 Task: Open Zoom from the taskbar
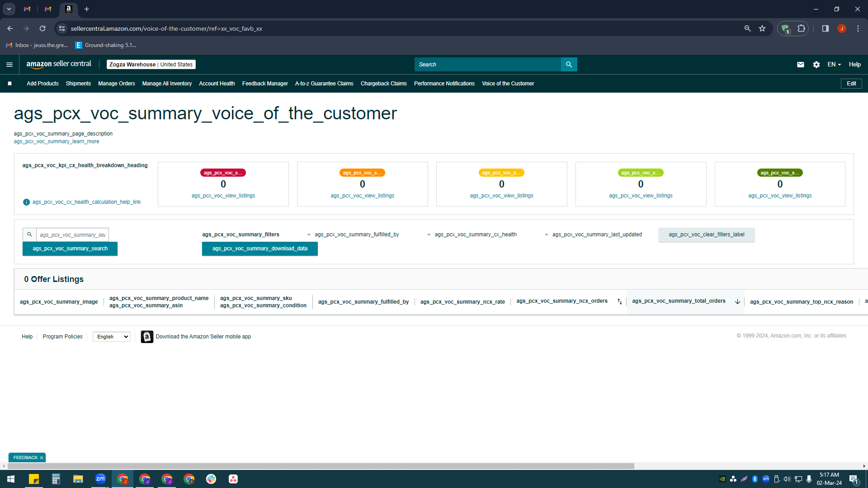coord(100,479)
